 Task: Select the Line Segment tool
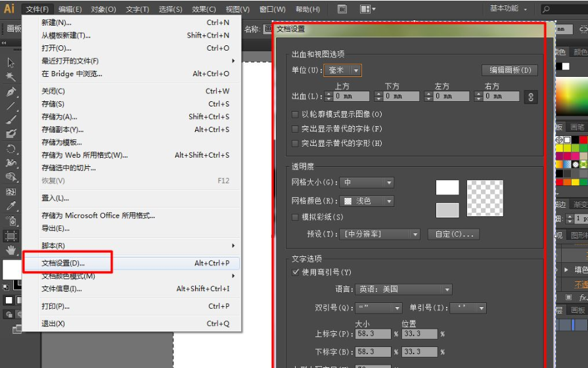(11, 106)
